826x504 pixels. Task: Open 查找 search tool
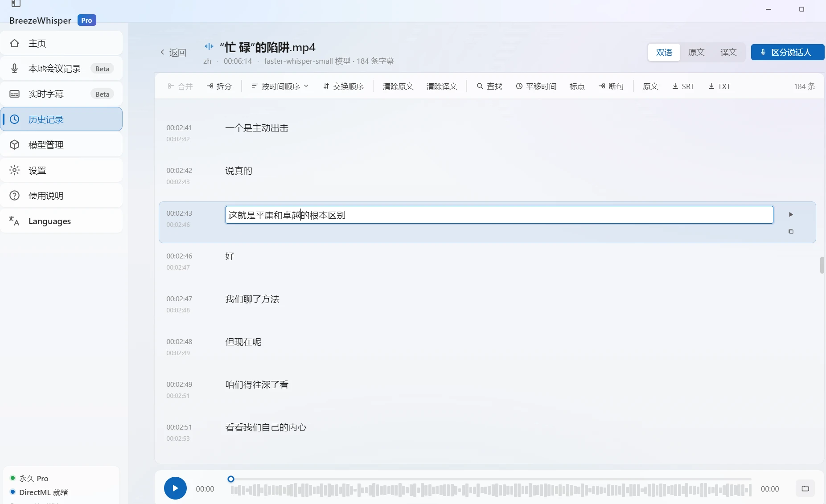pyautogui.click(x=489, y=86)
